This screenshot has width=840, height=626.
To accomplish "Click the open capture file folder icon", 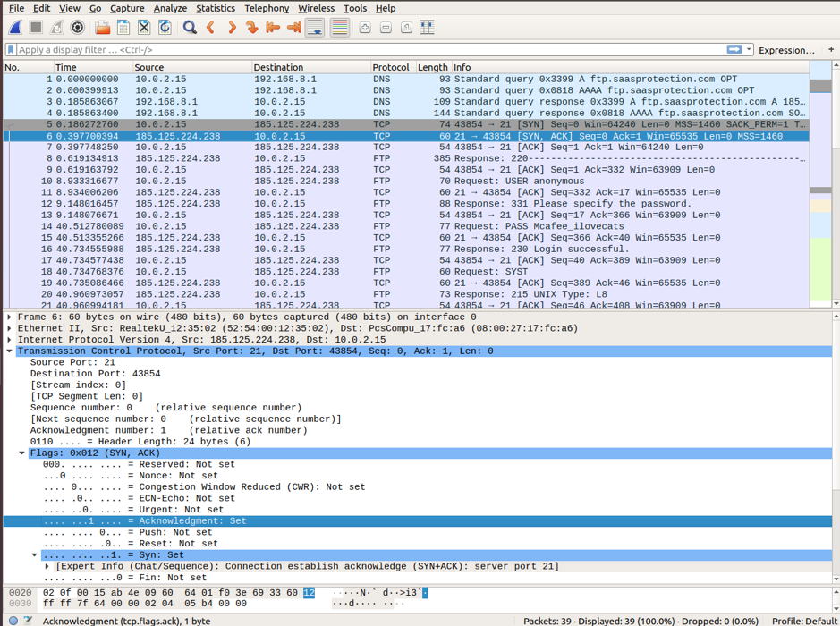I will click(x=102, y=28).
